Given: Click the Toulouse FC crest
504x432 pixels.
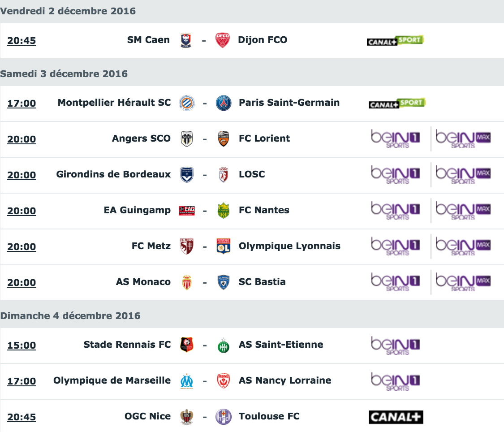Looking at the screenshot, I should (x=224, y=417).
